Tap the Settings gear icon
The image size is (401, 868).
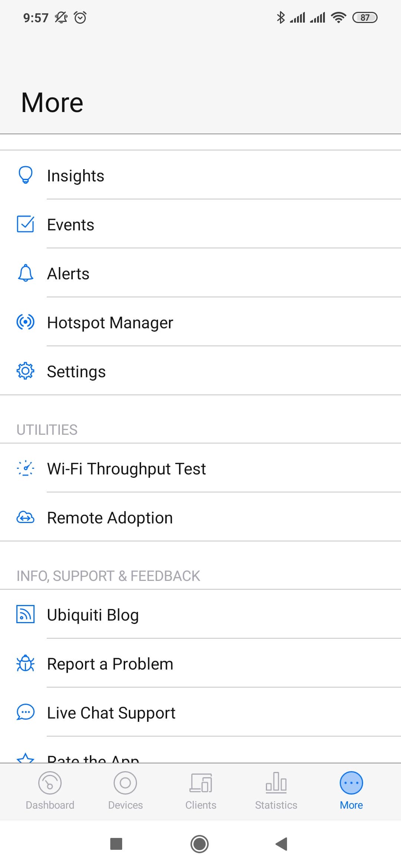tap(25, 371)
